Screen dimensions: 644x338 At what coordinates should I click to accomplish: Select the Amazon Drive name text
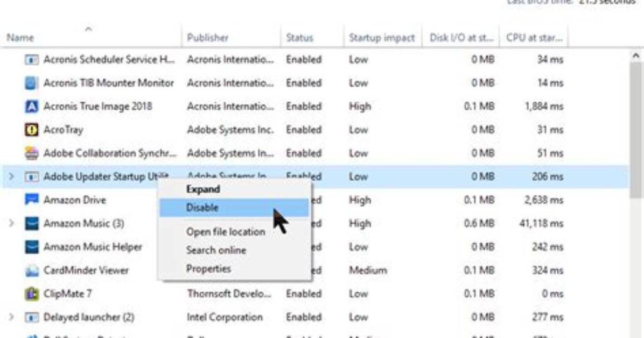75,200
